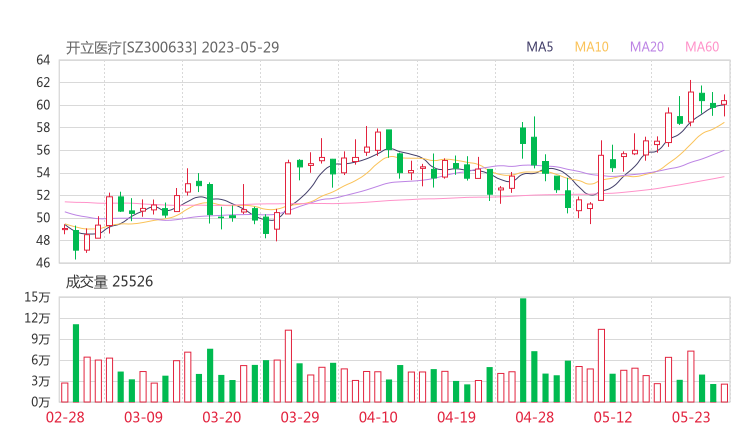Viewport: 740px width, 440px height.
Task: Click the 05-23 date label
Action: pyautogui.click(x=691, y=417)
